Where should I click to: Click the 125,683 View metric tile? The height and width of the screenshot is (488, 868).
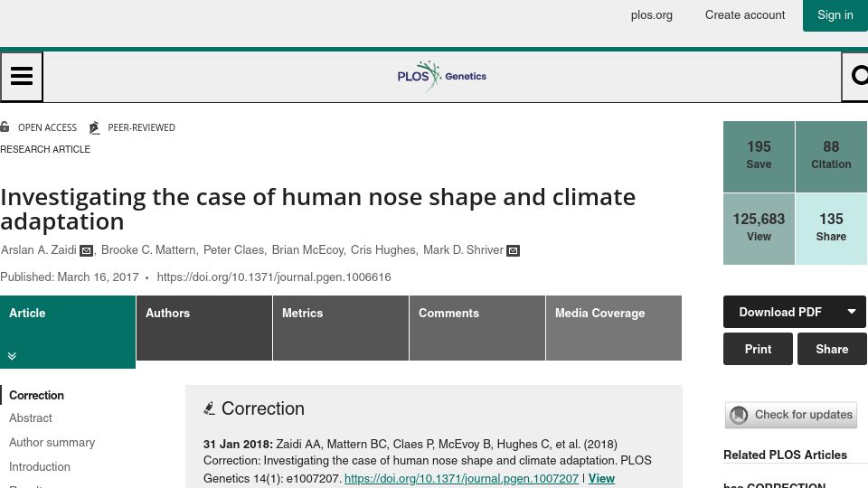click(x=759, y=229)
